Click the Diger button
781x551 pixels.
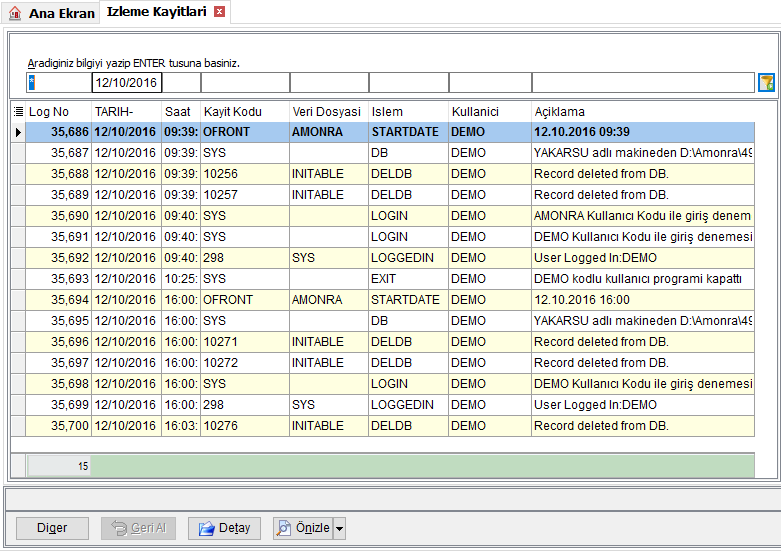click(52, 528)
